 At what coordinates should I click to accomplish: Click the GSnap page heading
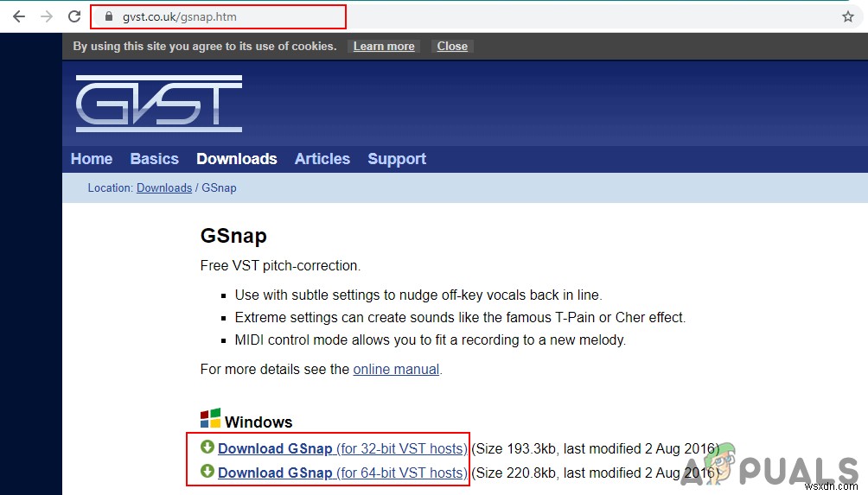click(x=233, y=236)
